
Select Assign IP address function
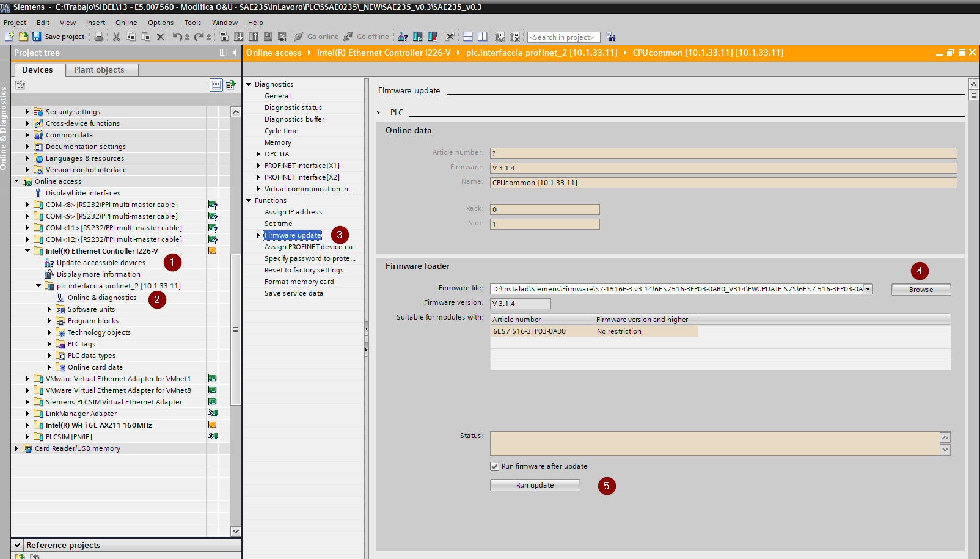coord(293,212)
